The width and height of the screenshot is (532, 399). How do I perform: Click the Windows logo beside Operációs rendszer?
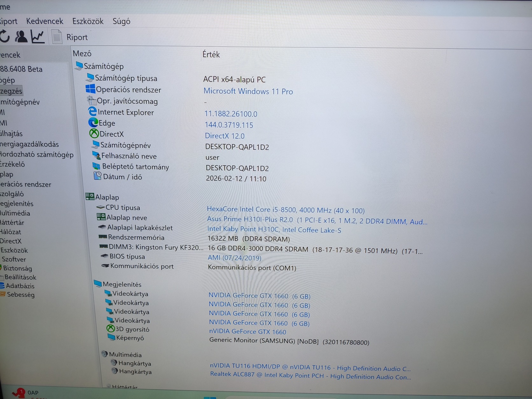point(90,89)
